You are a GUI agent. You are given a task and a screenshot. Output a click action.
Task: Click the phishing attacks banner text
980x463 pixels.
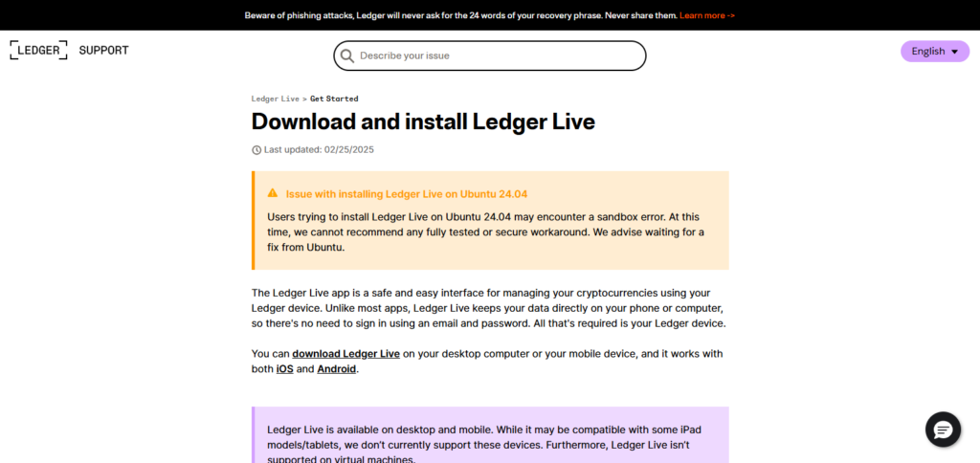click(460, 15)
